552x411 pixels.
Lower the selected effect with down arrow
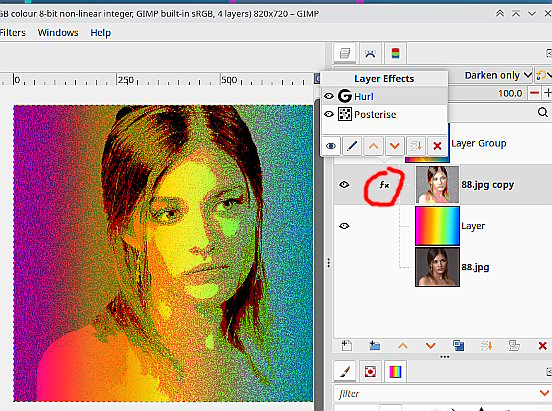click(x=395, y=146)
